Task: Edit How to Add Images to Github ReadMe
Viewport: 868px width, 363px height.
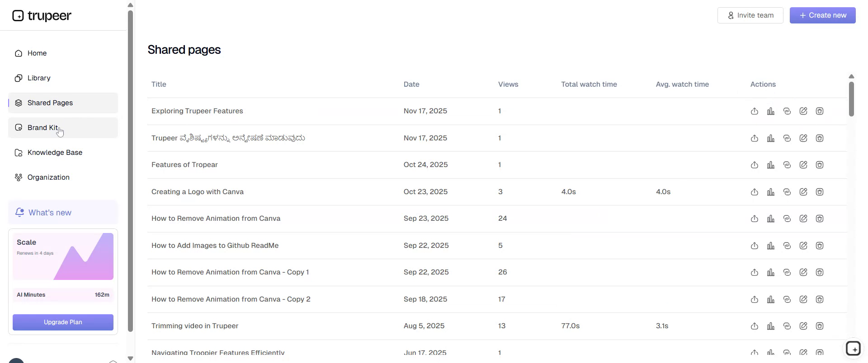Action: coord(803,246)
